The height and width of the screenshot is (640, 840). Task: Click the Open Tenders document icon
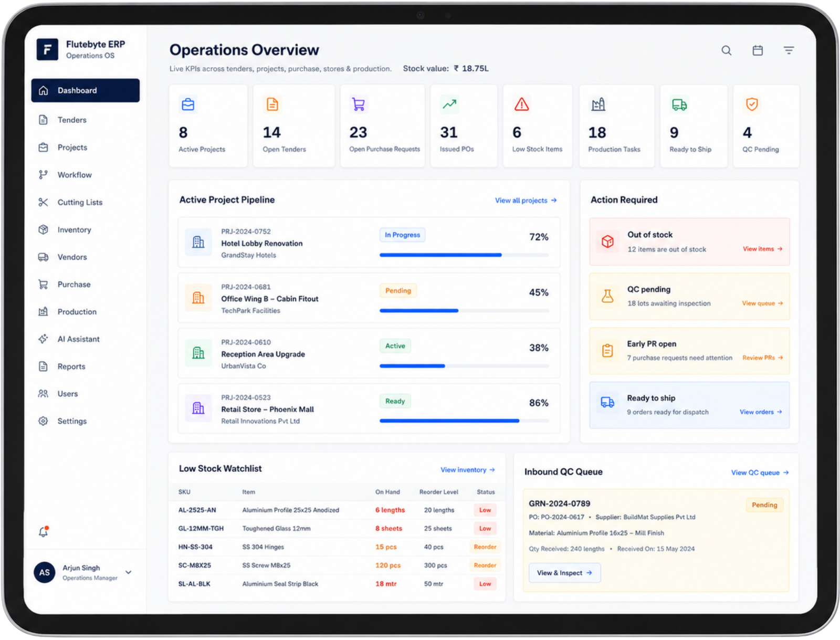coord(272,104)
